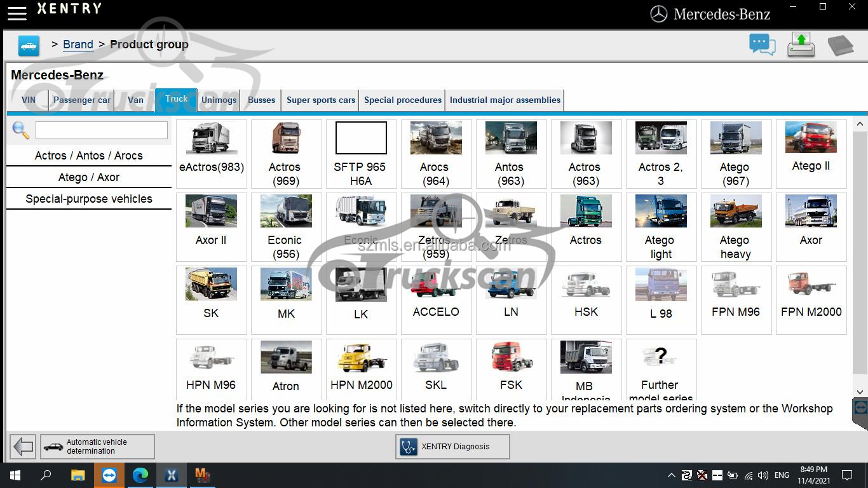
Task: Select the ACCELO tile
Action: (437, 300)
